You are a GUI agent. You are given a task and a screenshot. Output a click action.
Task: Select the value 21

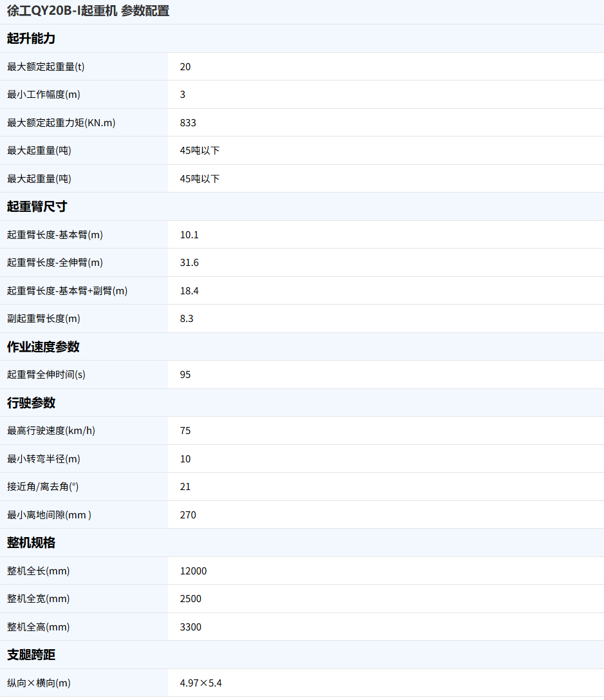185,487
